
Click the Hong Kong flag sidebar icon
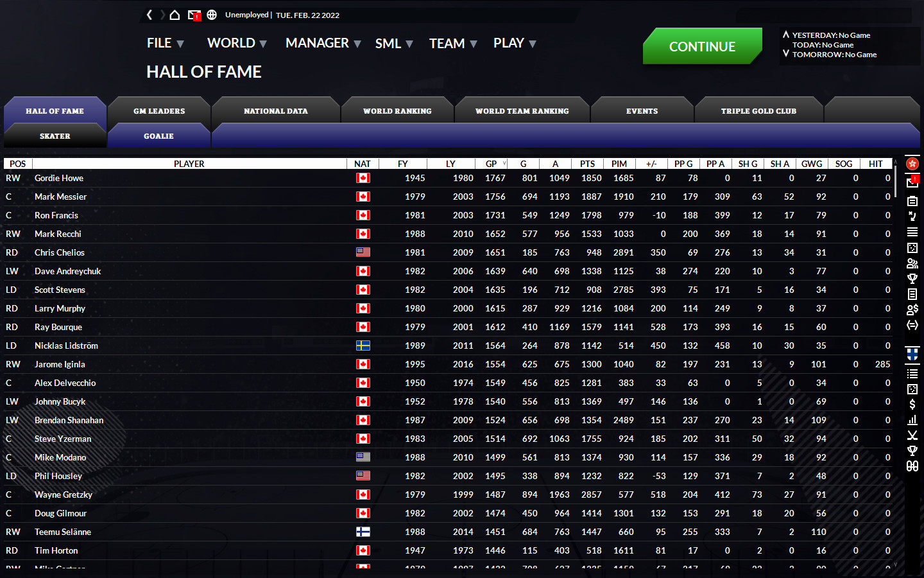pyautogui.click(x=912, y=164)
